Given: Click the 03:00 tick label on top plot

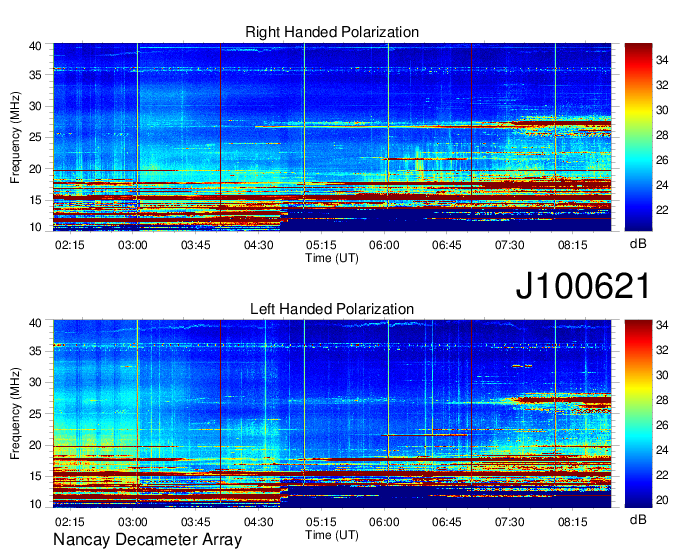Looking at the screenshot, I should point(133,245).
